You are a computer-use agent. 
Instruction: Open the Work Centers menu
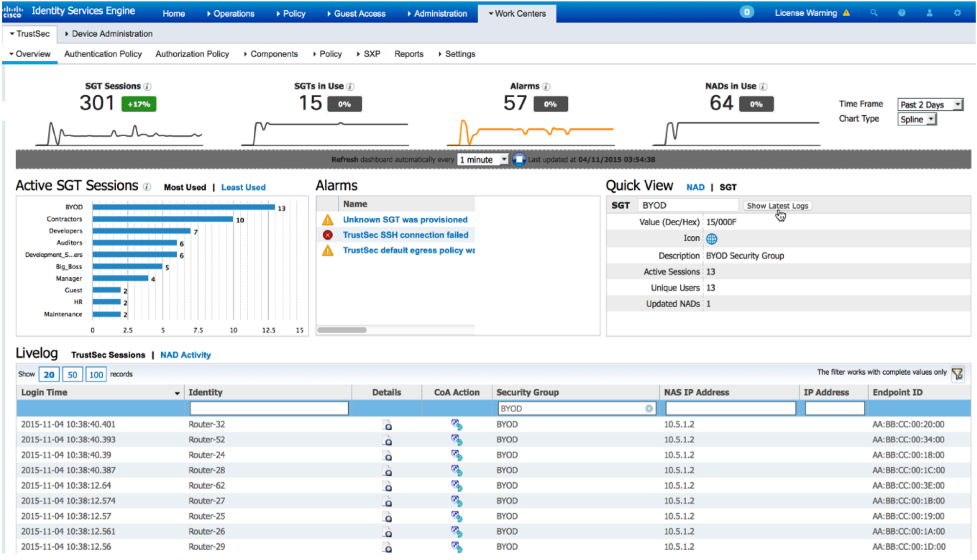[517, 13]
